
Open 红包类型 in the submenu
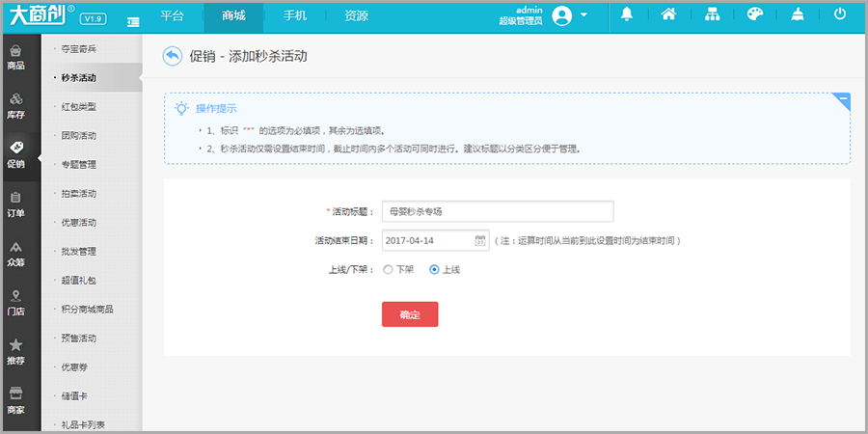point(79,107)
